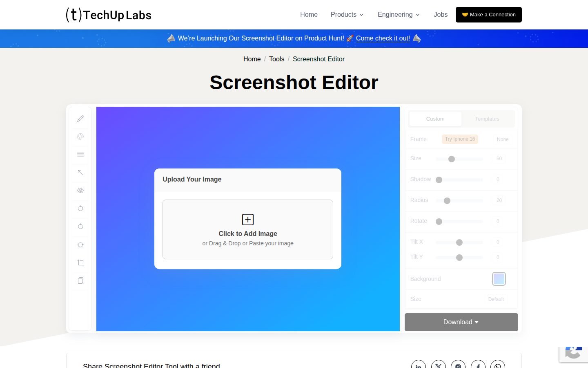The height and width of the screenshot is (368, 588).
Task: Click the Size value field showing 50
Action: [x=499, y=159]
